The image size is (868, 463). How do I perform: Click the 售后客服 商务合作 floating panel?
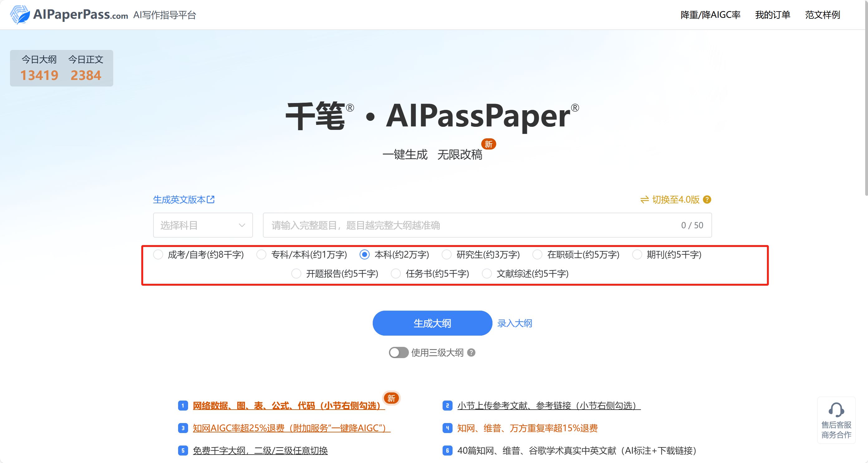[x=836, y=420]
